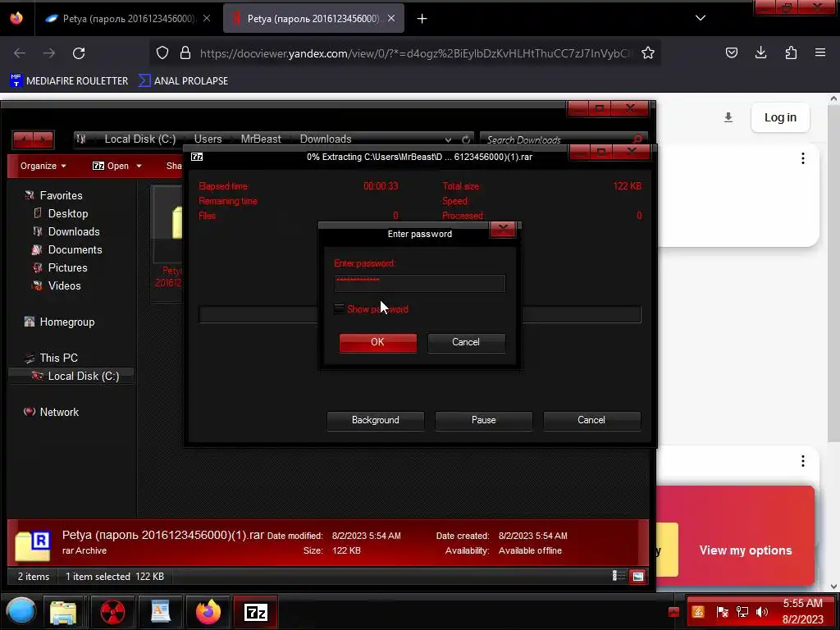The image size is (840, 630).
Task: Click the Firefox forward arrow
Action: click(x=49, y=53)
